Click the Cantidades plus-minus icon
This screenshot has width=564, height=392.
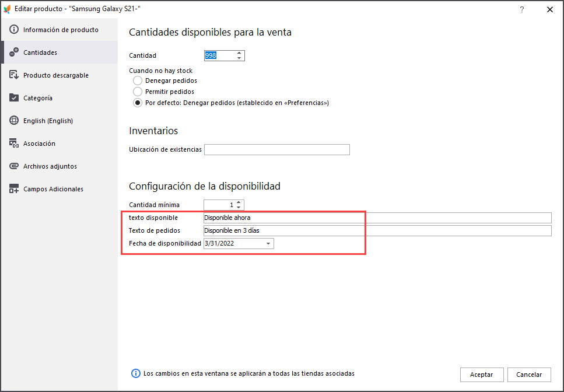click(x=13, y=52)
